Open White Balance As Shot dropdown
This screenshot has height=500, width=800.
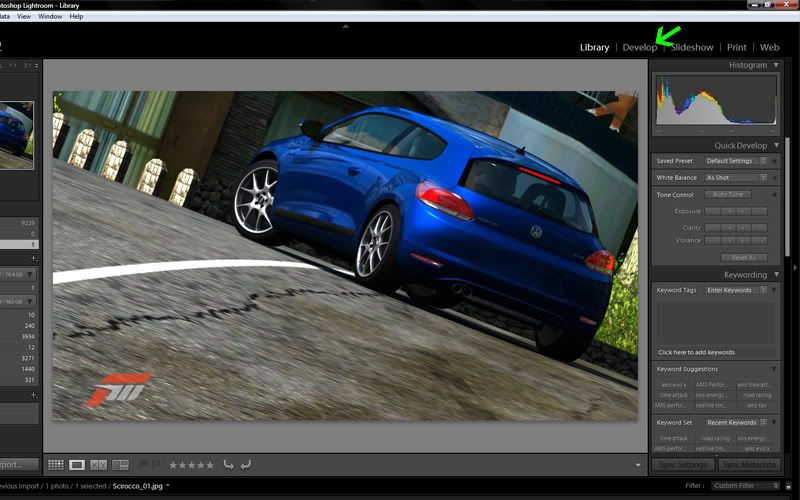click(736, 178)
